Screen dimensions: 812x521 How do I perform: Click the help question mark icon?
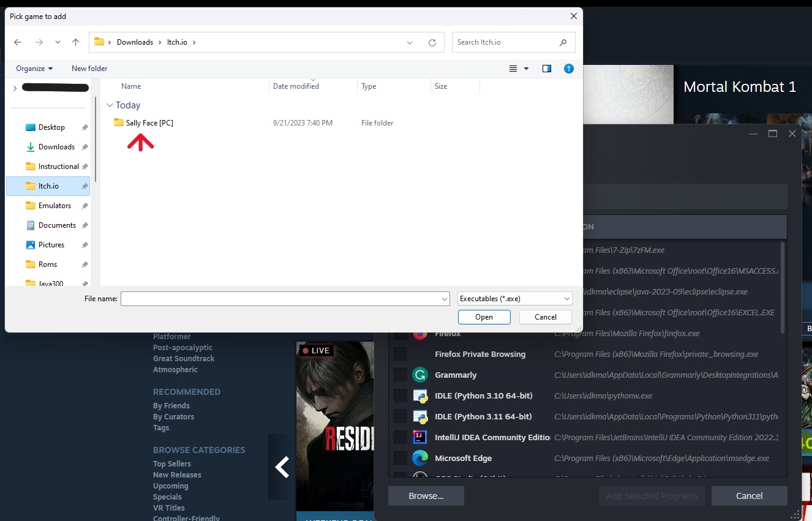coord(569,69)
